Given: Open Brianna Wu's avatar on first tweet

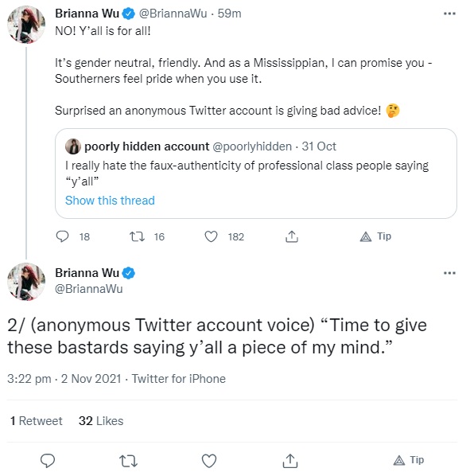Looking at the screenshot, I should pos(26,25).
